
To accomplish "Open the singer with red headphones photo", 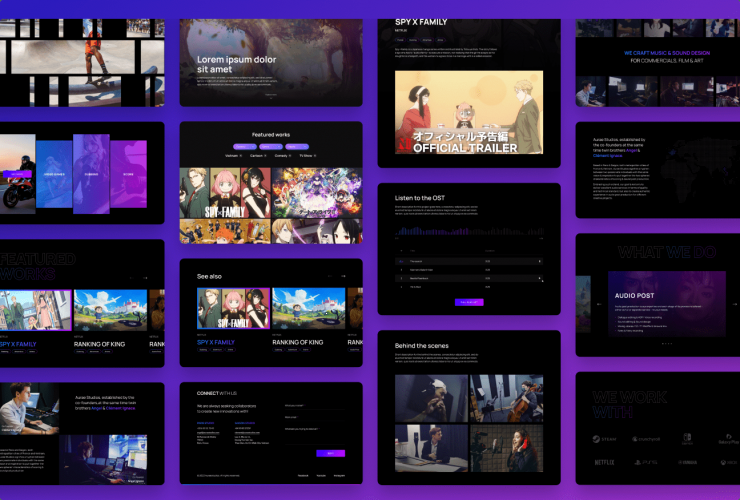I will [506, 448].
